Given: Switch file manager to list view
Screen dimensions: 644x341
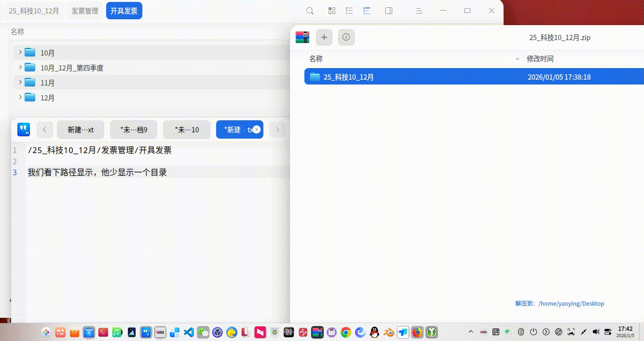Looking at the screenshot, I should pos(349,11).
